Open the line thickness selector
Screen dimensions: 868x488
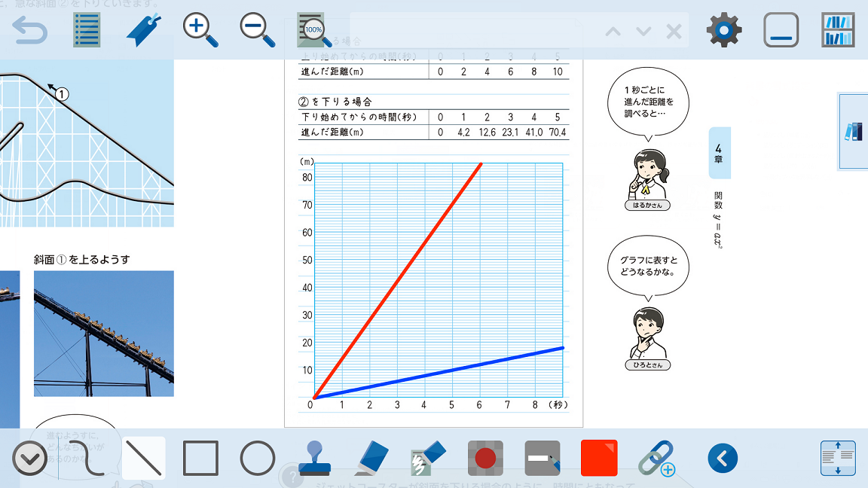pyautogui.click(x=542, y=458)
